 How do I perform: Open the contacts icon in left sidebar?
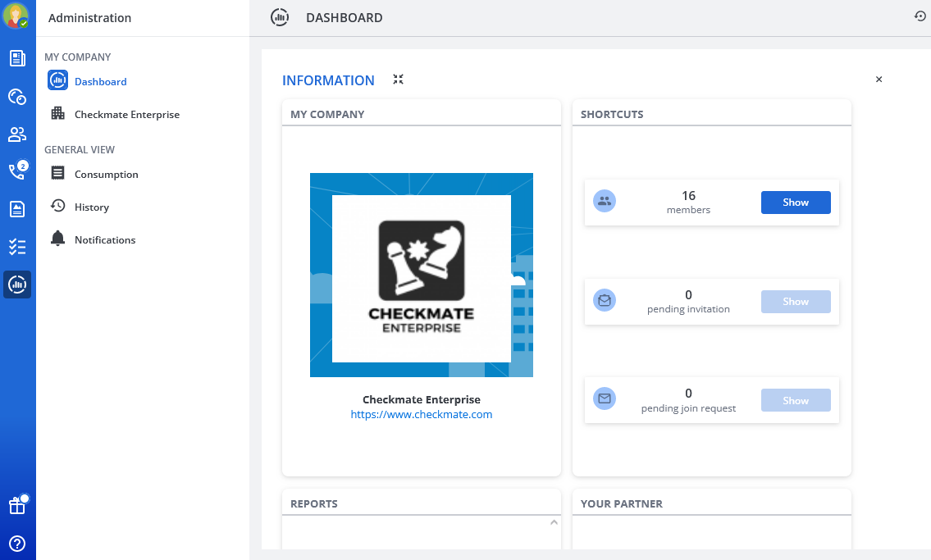click(17, 134)
